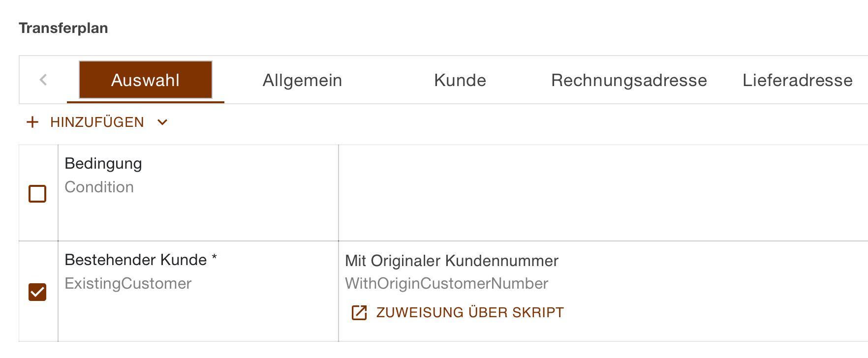Screen dimensions: 868x358
Task: Click the Mit Originaler Kundennummer value
Action: (452, 261)
